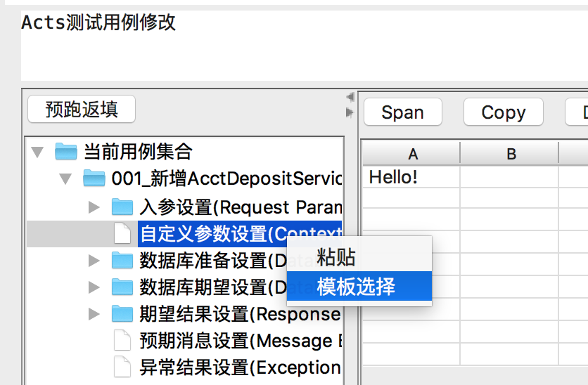The height and width of the screenshot is (385, 588).
Task: Click the 期望结果设置 folder icon
Action: pos(122,313)
